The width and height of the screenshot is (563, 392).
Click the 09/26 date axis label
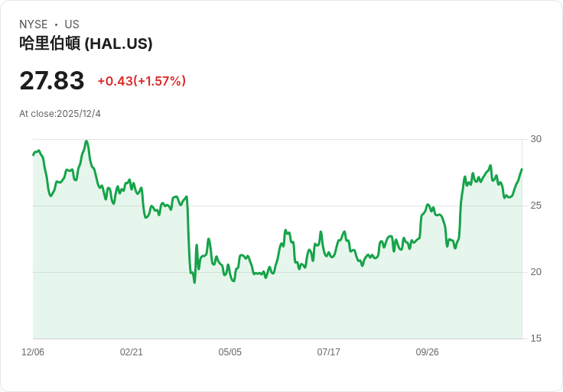pyautogui.click(x=428, y=352)
